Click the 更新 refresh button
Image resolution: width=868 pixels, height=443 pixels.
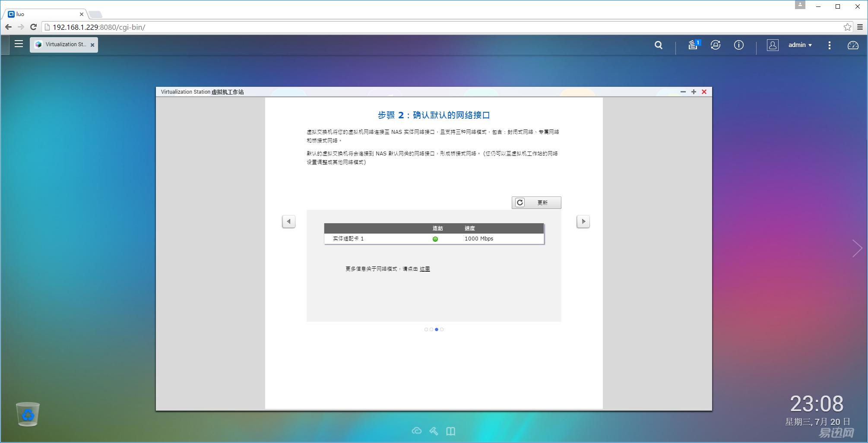[x=542, y=202]
